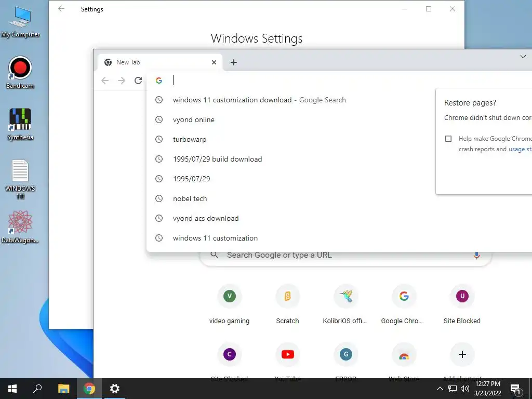
Task: Open the KolibriOS shortcut
Action: click(x=345, y=304)
